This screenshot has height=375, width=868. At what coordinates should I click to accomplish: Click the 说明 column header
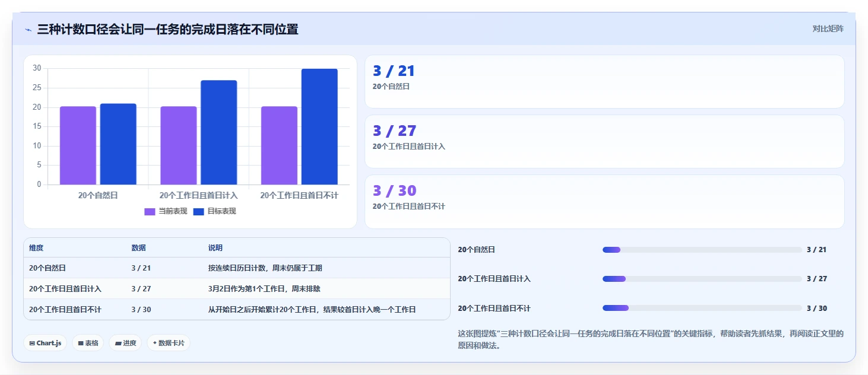216,248
